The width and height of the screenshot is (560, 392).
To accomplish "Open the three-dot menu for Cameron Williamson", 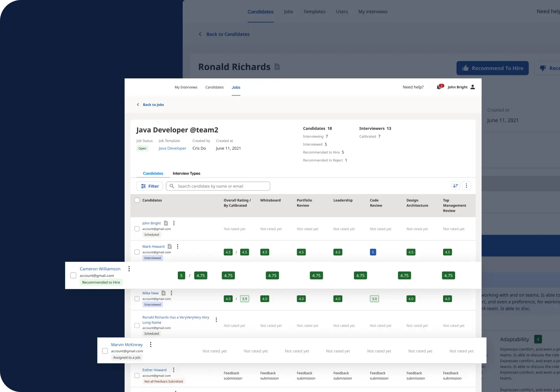I will pos(129,269).
